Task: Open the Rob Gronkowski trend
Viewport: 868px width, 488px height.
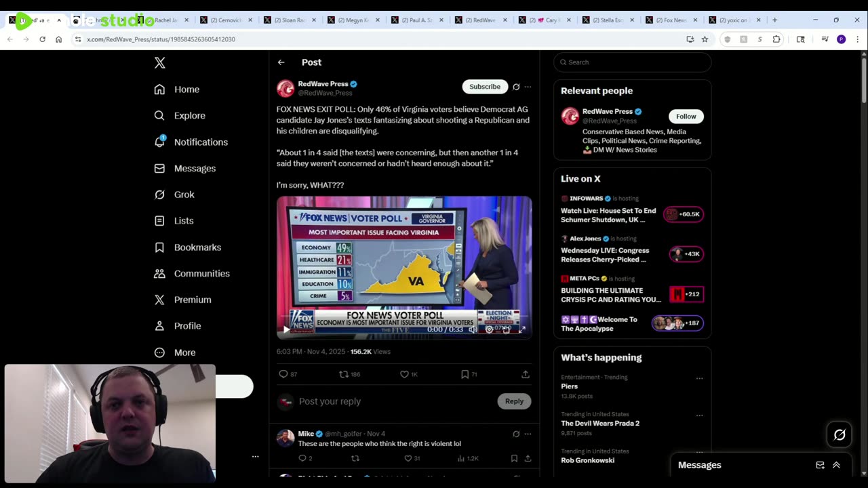Action: [587, 460]
